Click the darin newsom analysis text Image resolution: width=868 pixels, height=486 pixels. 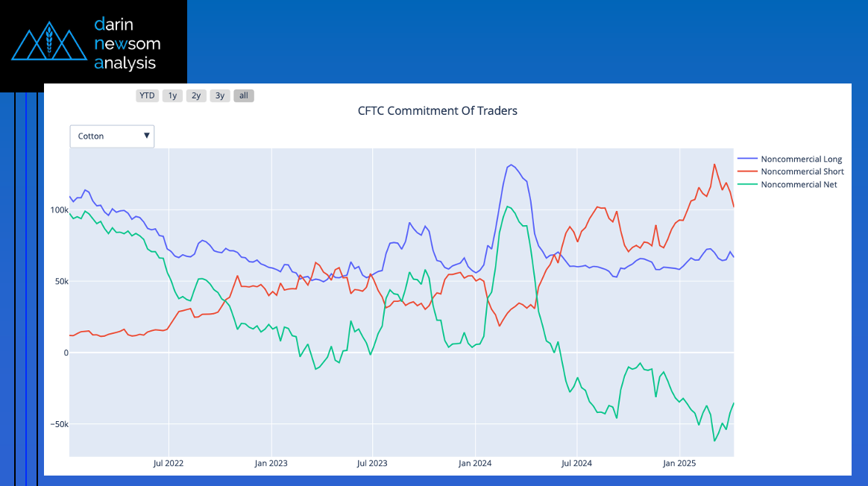click(127, 44)
